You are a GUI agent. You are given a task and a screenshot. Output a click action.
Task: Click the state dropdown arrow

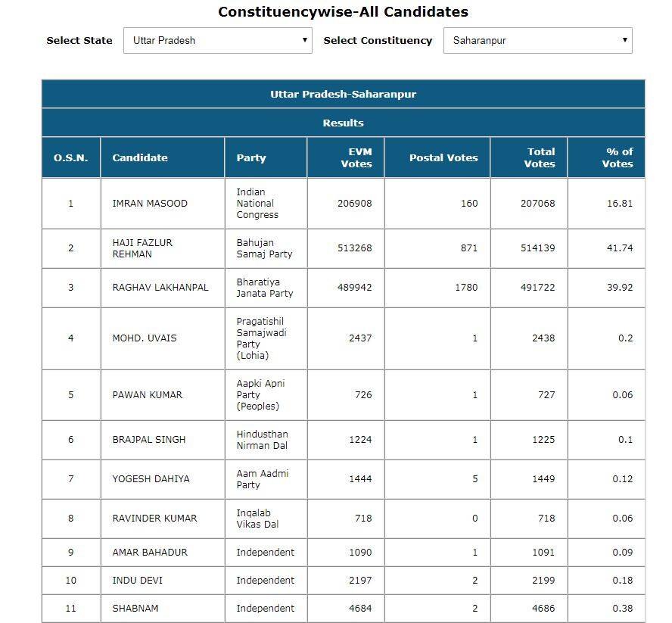click(306, 40)
